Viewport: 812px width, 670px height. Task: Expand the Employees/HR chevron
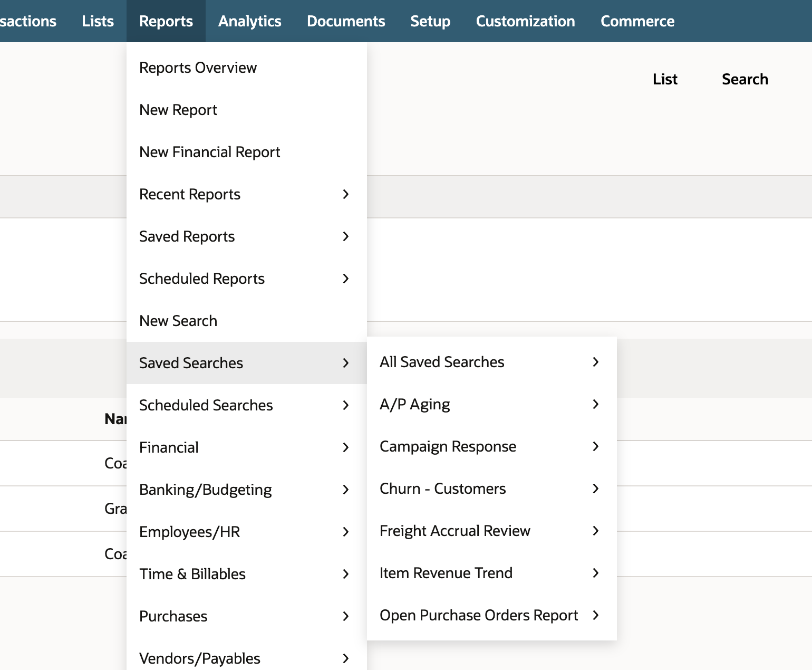point(346,532)
